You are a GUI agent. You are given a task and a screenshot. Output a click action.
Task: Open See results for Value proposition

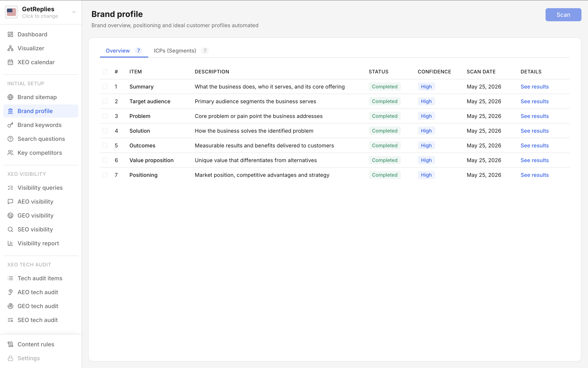pos(535,160)
